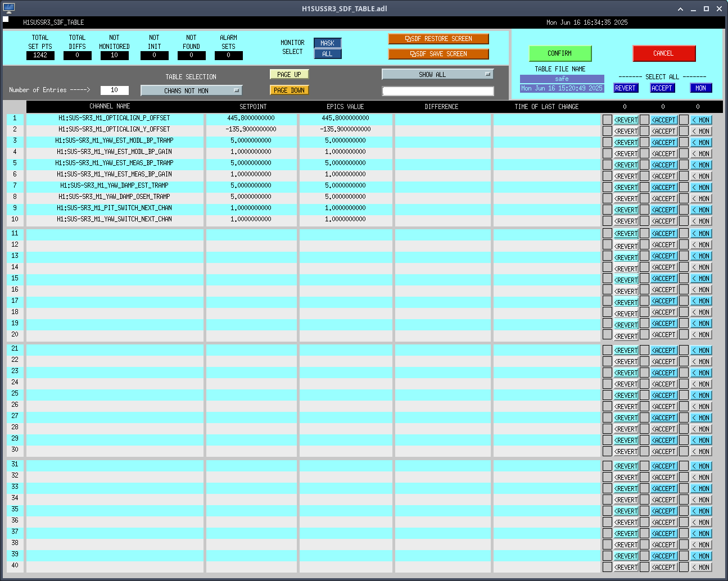Click the Number of Entries field showing 10
Screen dimensions: 728x581
click(115, 90)
